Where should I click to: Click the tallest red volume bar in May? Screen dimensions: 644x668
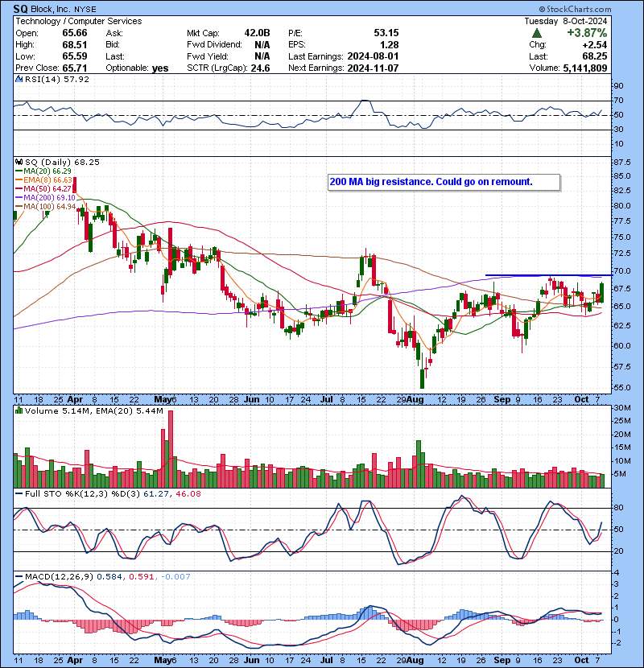tap(171, 449)
